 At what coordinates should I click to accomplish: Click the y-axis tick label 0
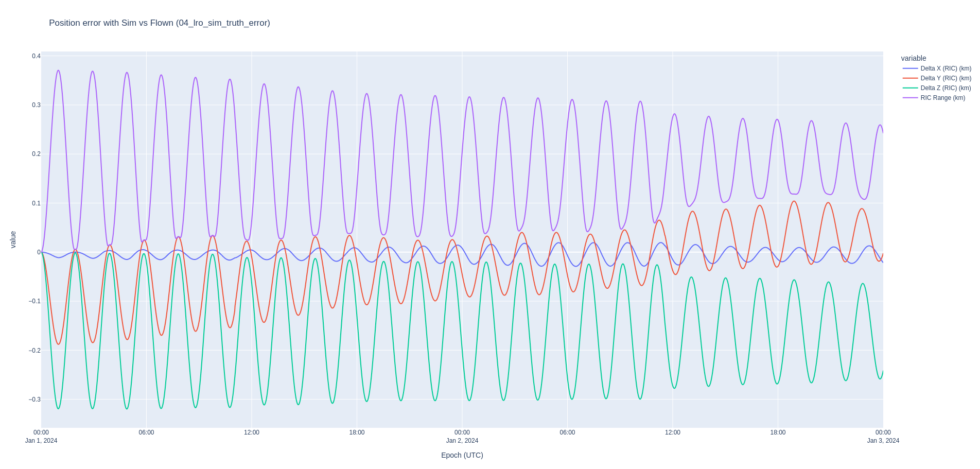coord(39,252)
